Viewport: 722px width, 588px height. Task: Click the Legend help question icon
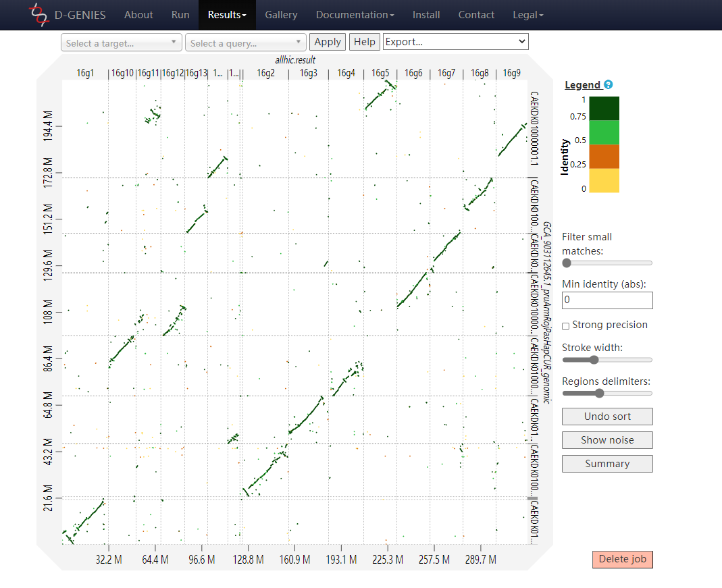(x=609, y=85)
